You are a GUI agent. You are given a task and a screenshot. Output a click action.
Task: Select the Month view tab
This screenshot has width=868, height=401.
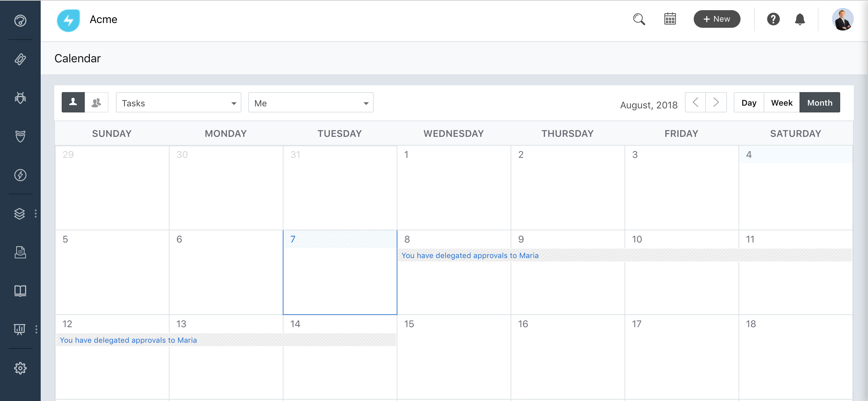pyautogui.click(x=820, y=103)
